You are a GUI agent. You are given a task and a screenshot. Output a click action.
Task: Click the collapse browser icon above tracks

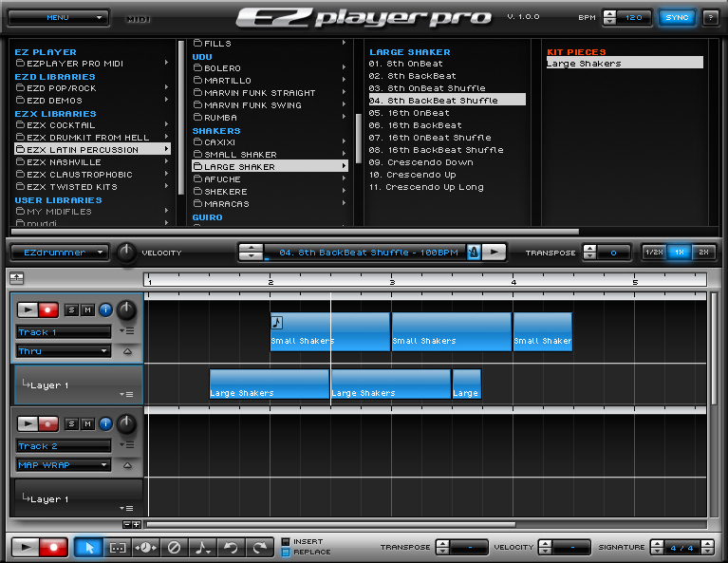(x=17, y=278)
